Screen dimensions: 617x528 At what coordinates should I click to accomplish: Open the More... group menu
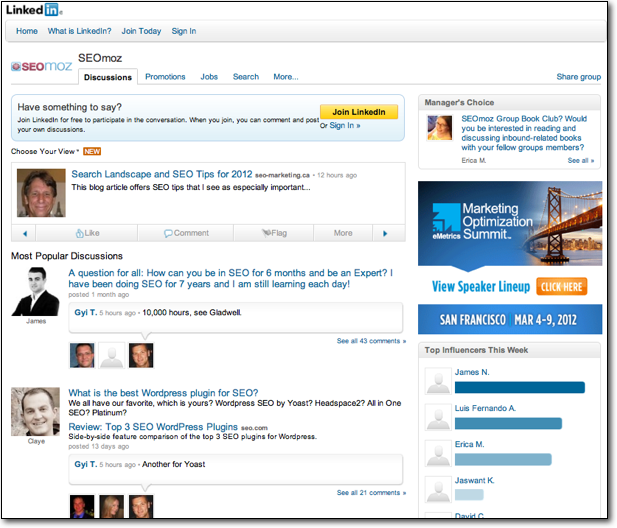click(x=285, y=77)
